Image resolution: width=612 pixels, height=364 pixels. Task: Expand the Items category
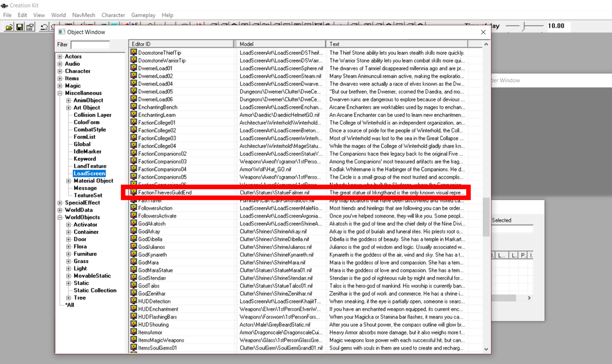pos(60,79)
